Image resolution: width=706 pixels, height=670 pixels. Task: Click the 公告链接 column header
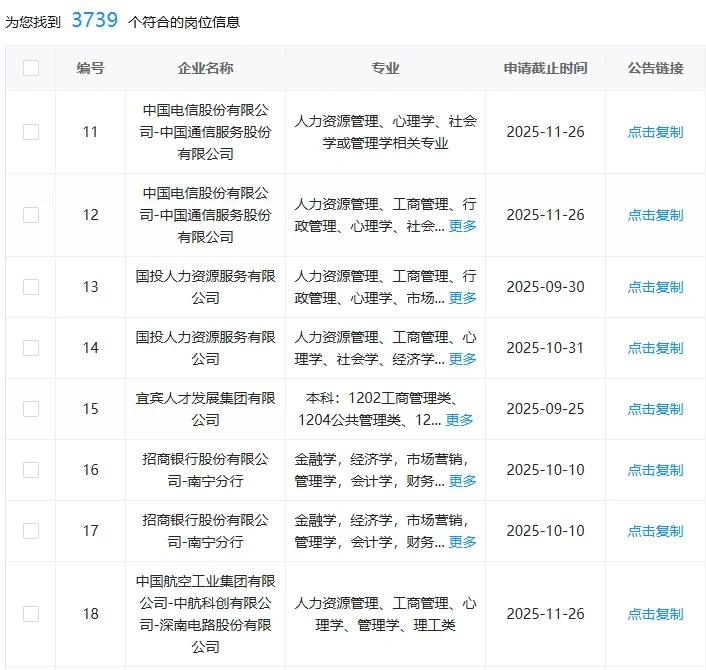[x=656, y=68]
